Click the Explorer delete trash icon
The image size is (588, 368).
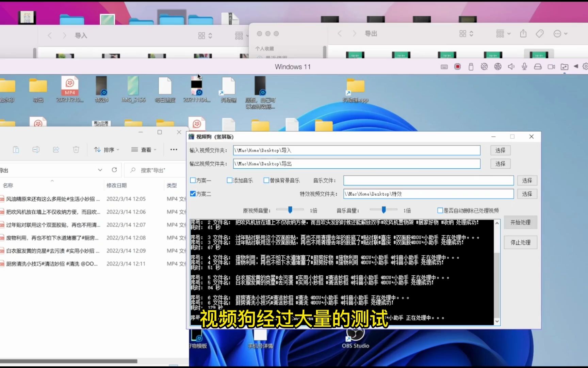point(76,150)
